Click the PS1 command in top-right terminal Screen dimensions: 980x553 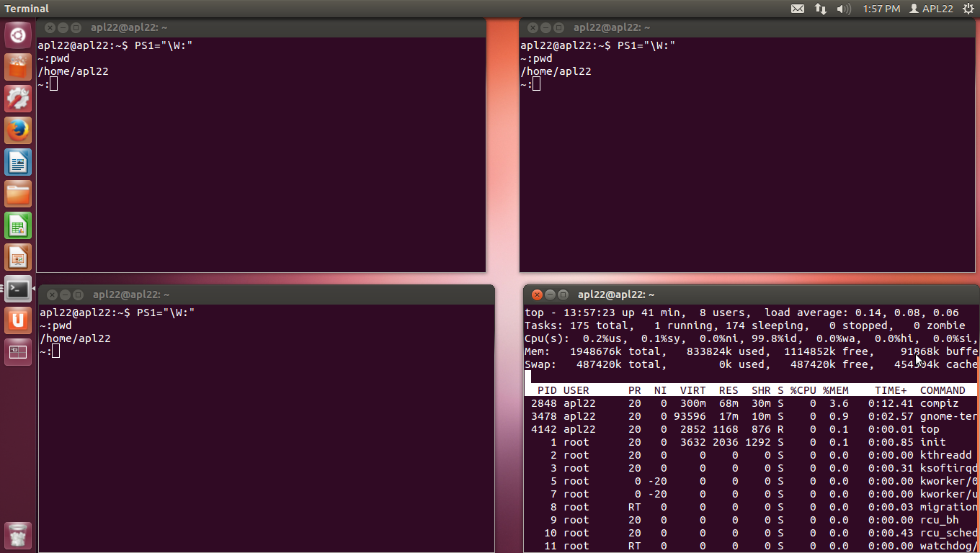click(x=646, y=45)
